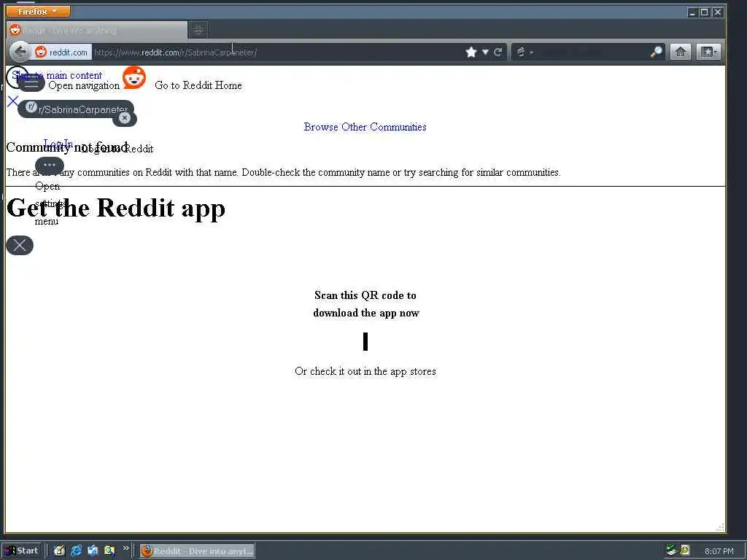Screen dimensions: 747x560
Task: Click the taskbar clock showing 8:07 PM
Action: pos(719,551)
